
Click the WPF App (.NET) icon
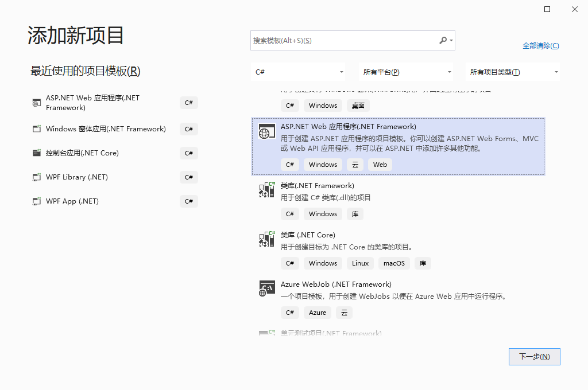point(36,201)
